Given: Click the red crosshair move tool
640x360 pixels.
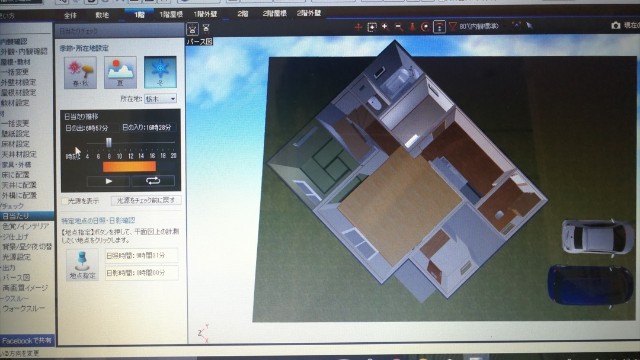Looking at the screenshot, I should [358, 27].
